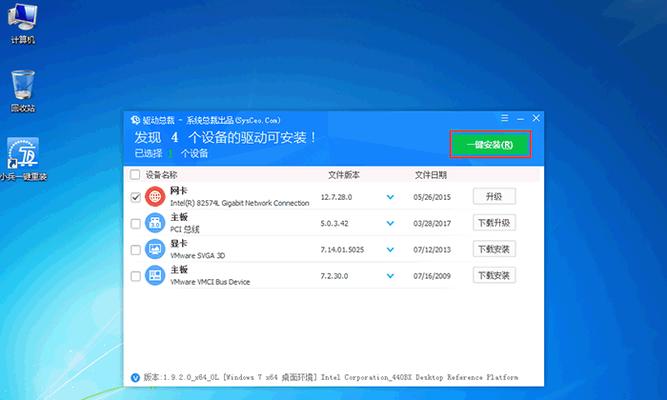Click the version 7.14.01.5025 value
Screen dimensions: 667x400
click(342, 250)
